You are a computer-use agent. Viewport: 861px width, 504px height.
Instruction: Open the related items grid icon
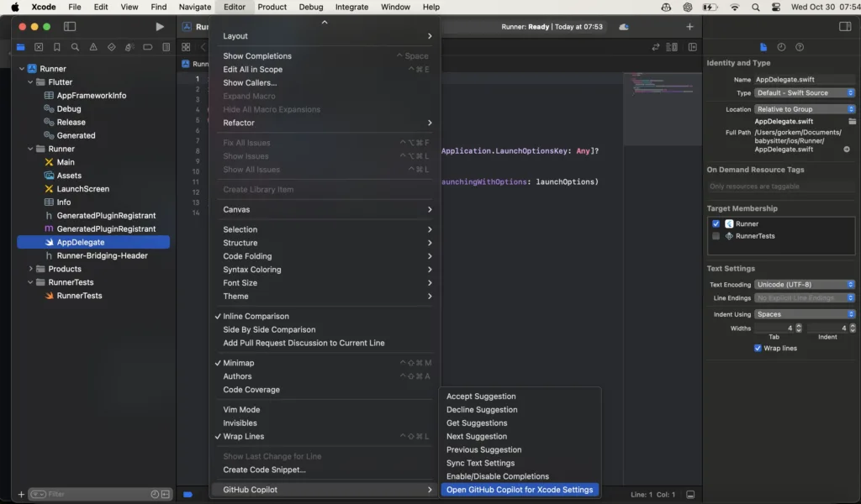186,47
